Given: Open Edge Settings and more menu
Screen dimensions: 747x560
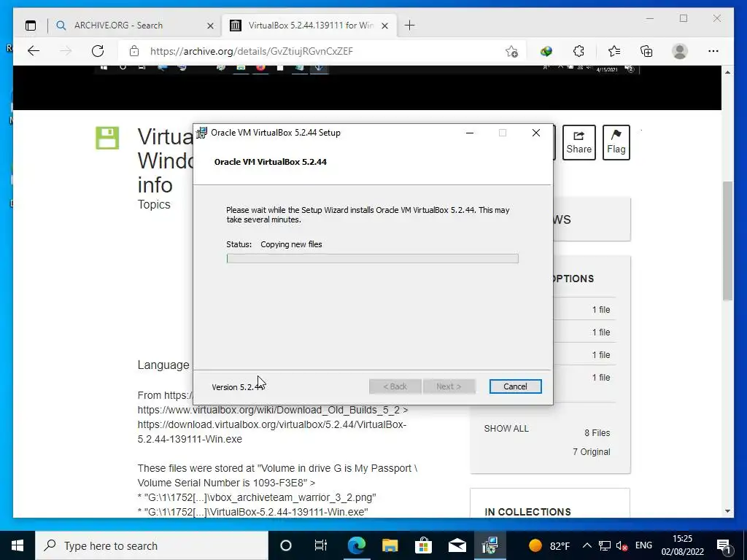Looking at the screenshot, I should tap(713, 51).
